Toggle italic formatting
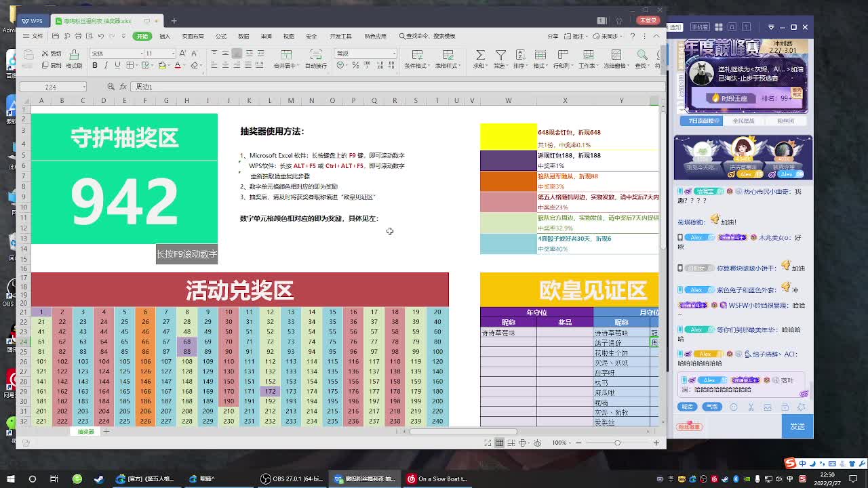 pos(105,66)
